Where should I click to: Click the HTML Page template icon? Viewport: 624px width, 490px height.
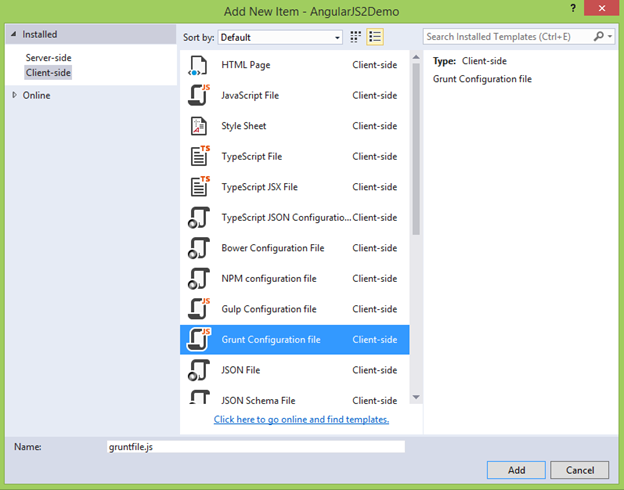coord(198,65)
